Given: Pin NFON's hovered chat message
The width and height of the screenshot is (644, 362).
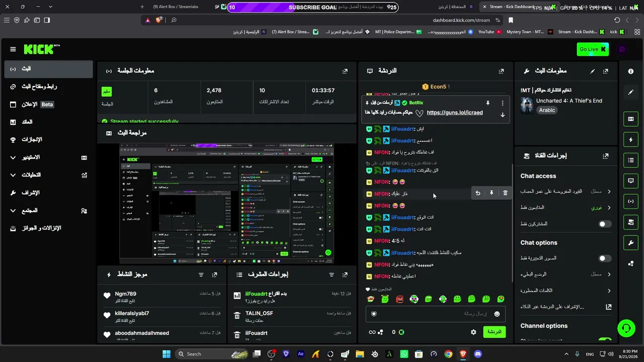Looking at the screenshot, I should pos(492,193).
